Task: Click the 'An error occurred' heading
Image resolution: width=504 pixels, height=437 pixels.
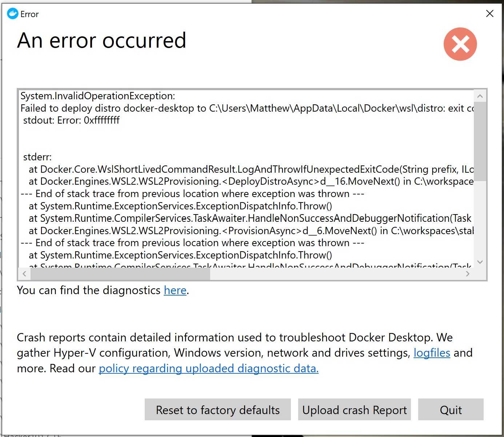Action: (102, 40)
